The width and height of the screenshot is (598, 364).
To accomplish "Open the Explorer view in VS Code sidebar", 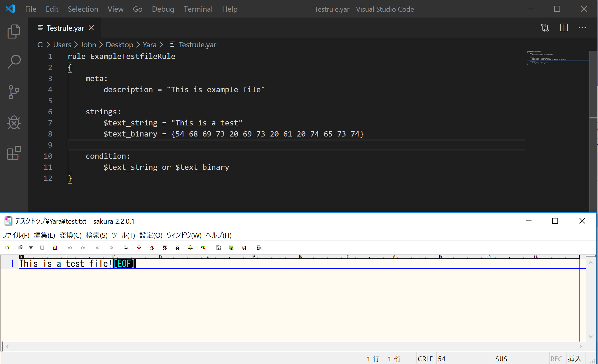I will (x=14, y=31).
